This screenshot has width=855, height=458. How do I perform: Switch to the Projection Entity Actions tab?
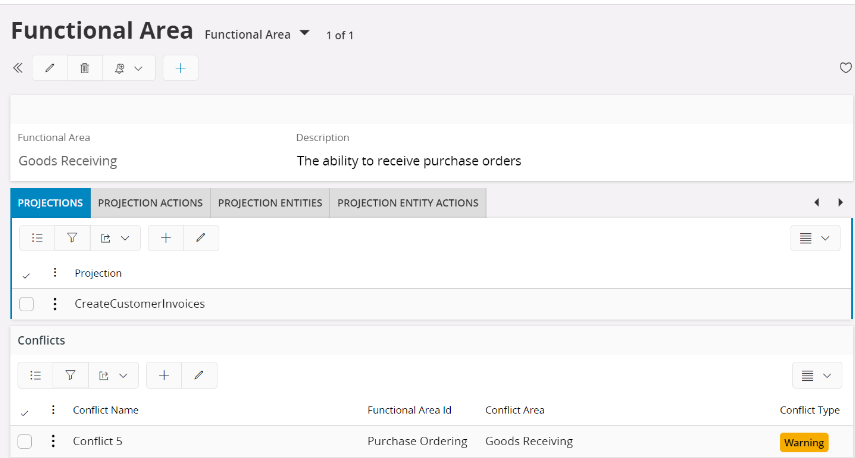[408, 203]
